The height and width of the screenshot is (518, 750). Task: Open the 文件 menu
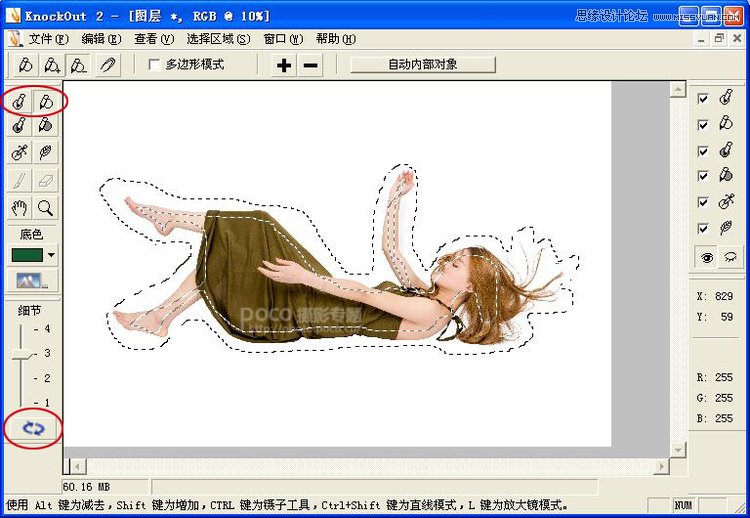[x=49, y=39]
